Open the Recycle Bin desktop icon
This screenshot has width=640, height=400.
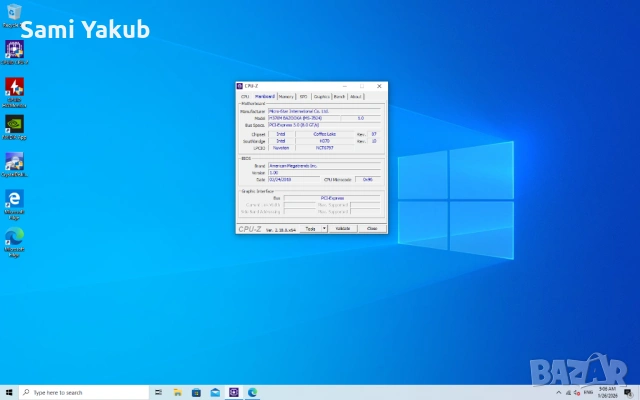click(14, 12)
